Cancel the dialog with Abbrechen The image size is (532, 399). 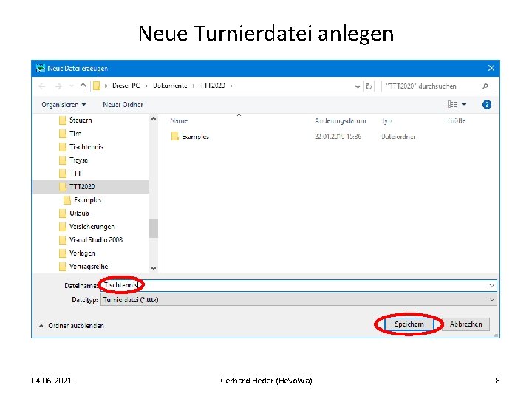465,324
